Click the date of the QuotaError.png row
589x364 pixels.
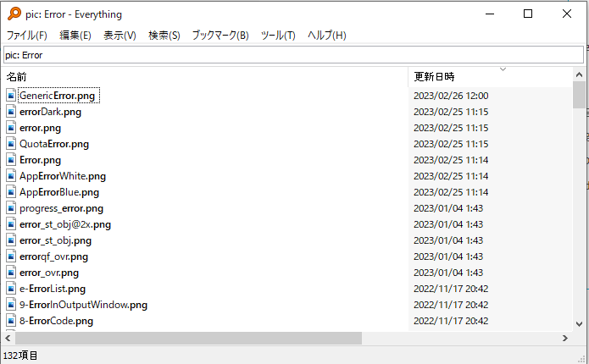[451, 144]
